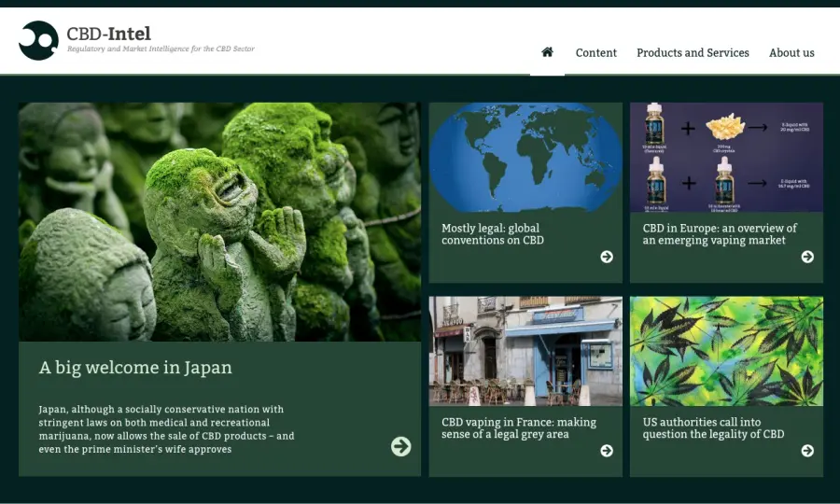840x504 pixels.
Task: Click the Japan article summary paragraph
Action: [167, 429]
